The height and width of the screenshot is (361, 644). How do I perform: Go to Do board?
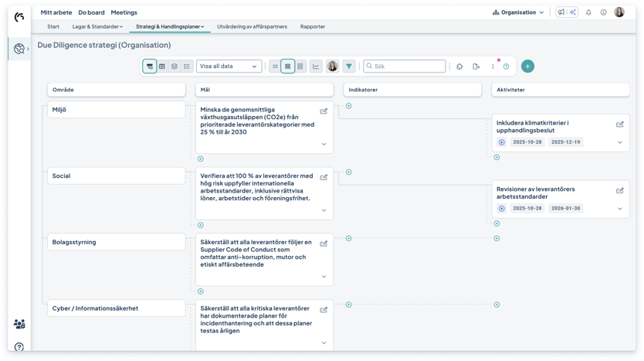(91, 12)
